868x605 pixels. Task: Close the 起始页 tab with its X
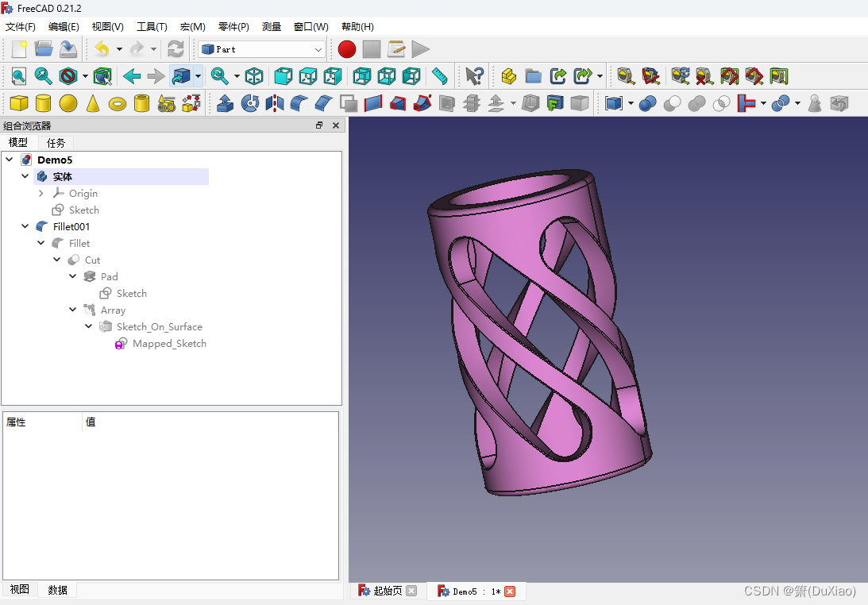(411, 592)
